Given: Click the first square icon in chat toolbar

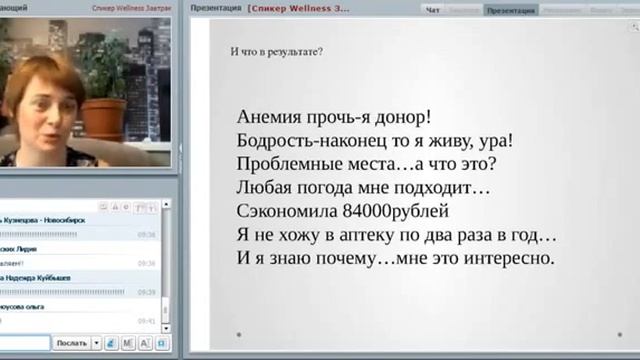Looking at the screenshot, I should (x=104, y=207).
